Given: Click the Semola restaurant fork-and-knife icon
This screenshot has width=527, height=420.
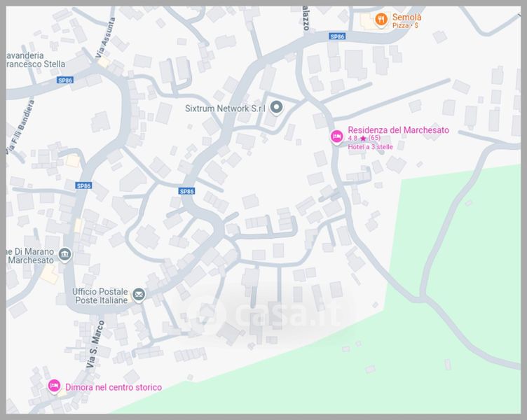Looking at the screenshot, I should (x=381, y=20).
